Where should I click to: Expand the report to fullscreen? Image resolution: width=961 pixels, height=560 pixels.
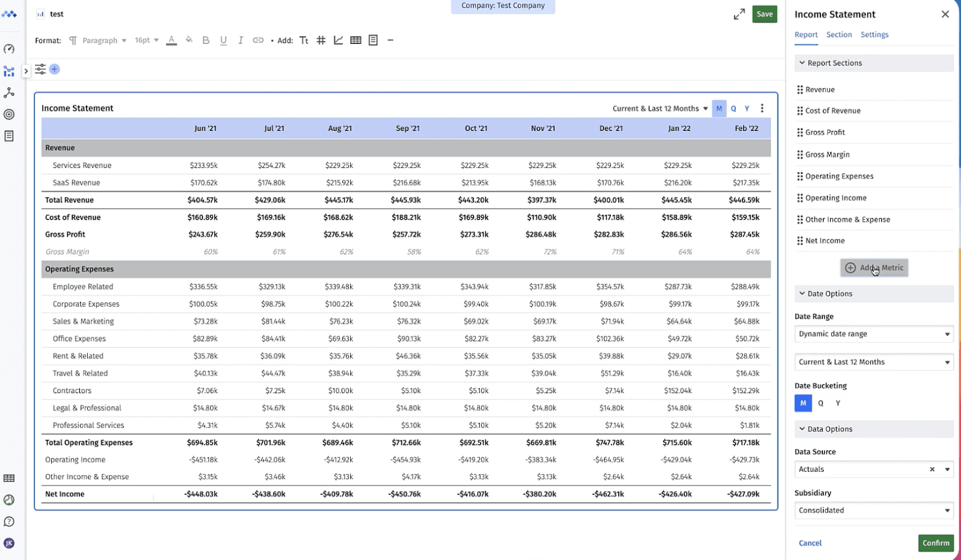[740, 14]
